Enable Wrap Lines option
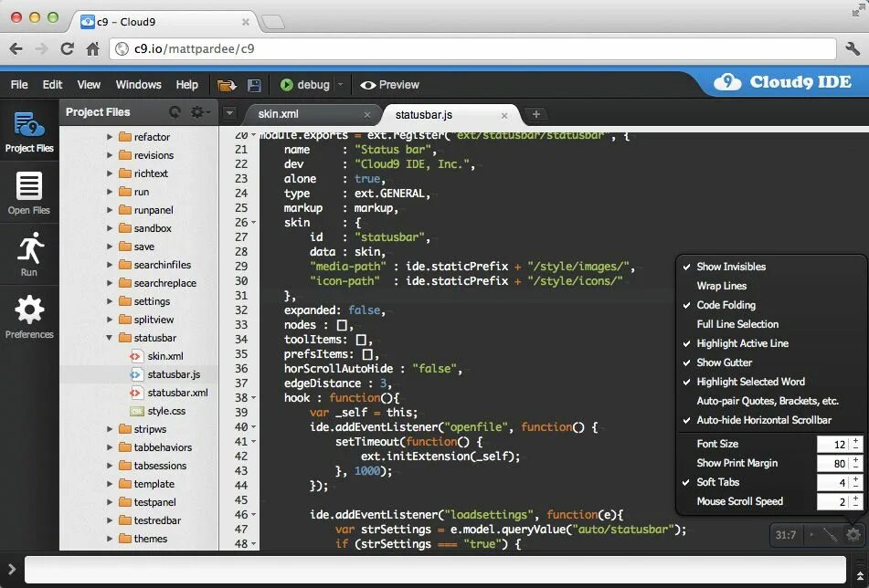Image resolution: width=869 pixels, height=588 pixels. pyautogui.click(x=722, y=286)
